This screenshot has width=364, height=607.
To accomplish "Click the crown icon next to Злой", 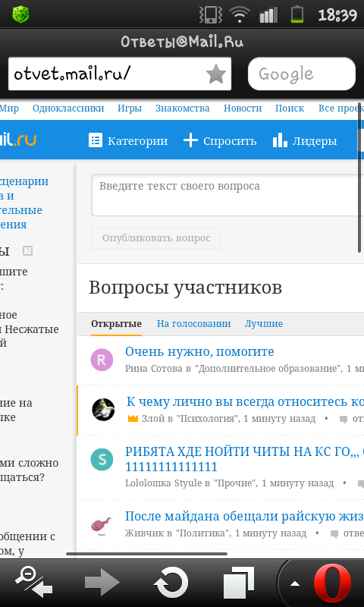I will point(133,419).
